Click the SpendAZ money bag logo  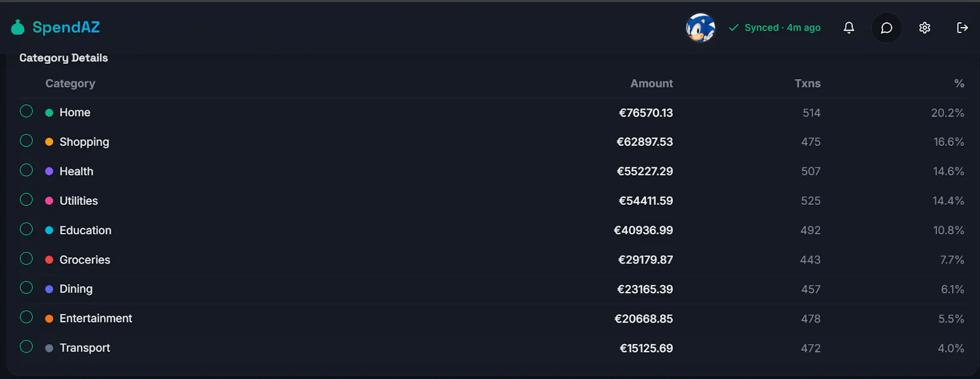(x=18, y=27)
